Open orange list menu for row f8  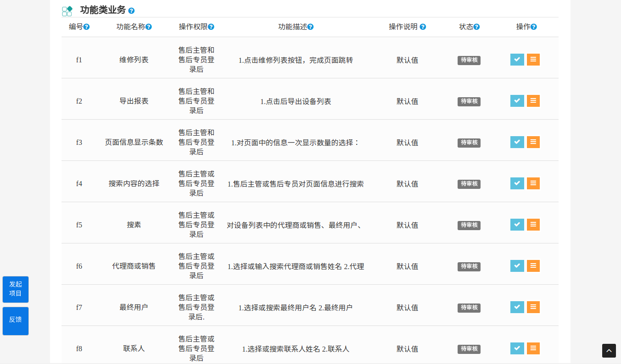coord(533,348)
